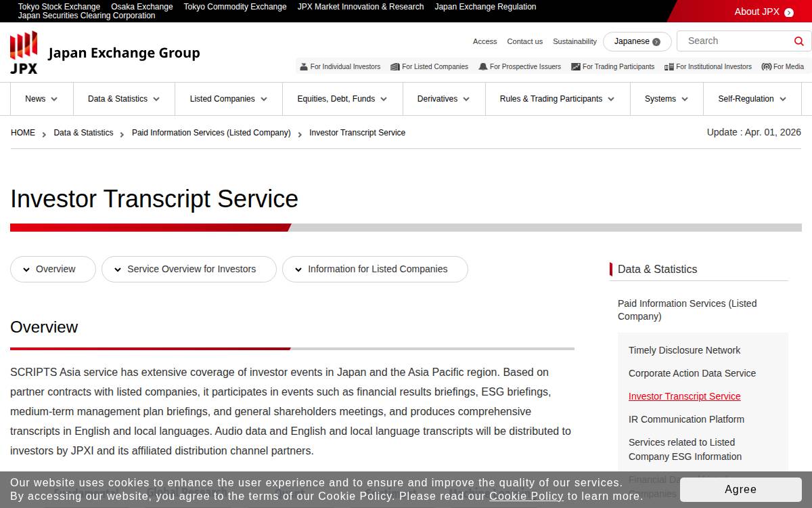Open sidebar Data & Statistics heading
Image resolution: width=812 pixels, height=508 pixels.
657,269
